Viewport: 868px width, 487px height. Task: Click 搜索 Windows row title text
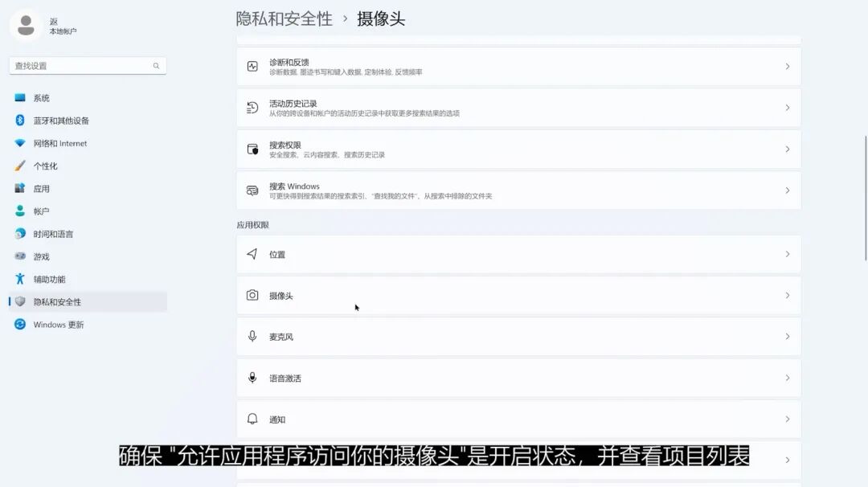pyautogui.click(x=294, y=186)
